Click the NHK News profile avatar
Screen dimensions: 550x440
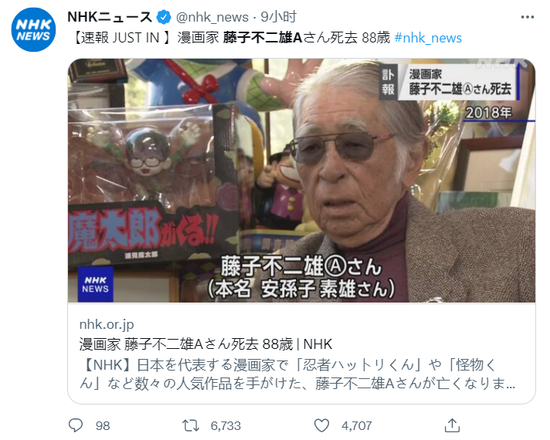pos(33,29)
